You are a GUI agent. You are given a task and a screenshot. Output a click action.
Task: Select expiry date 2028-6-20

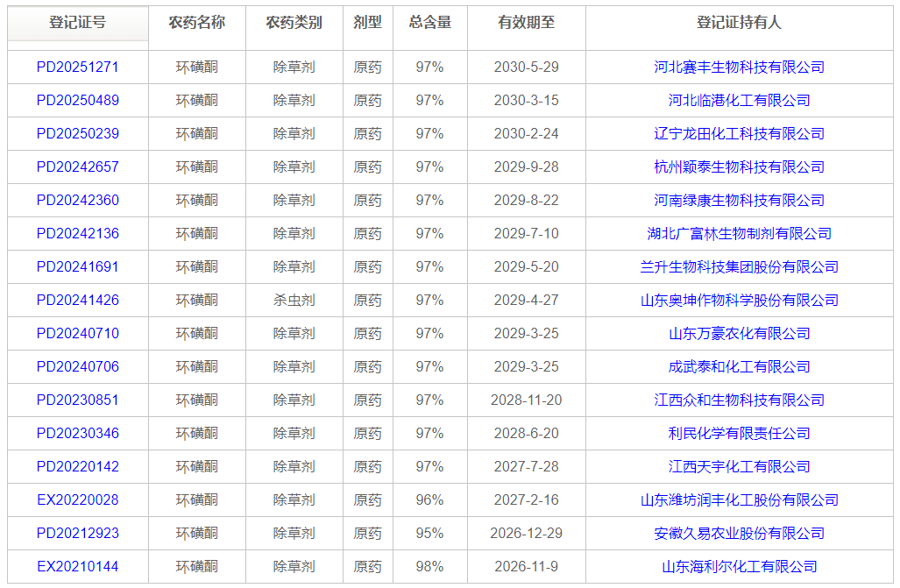527,434
